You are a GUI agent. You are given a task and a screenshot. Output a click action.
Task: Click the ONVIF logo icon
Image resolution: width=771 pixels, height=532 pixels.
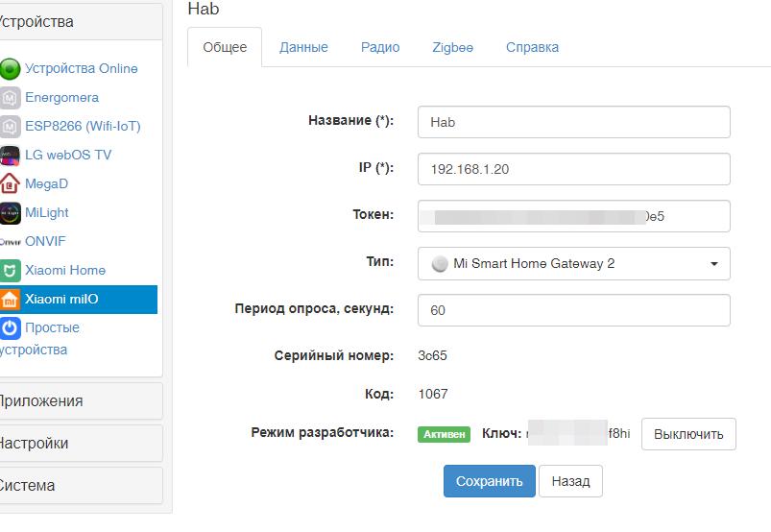click(x=10, y=242)
